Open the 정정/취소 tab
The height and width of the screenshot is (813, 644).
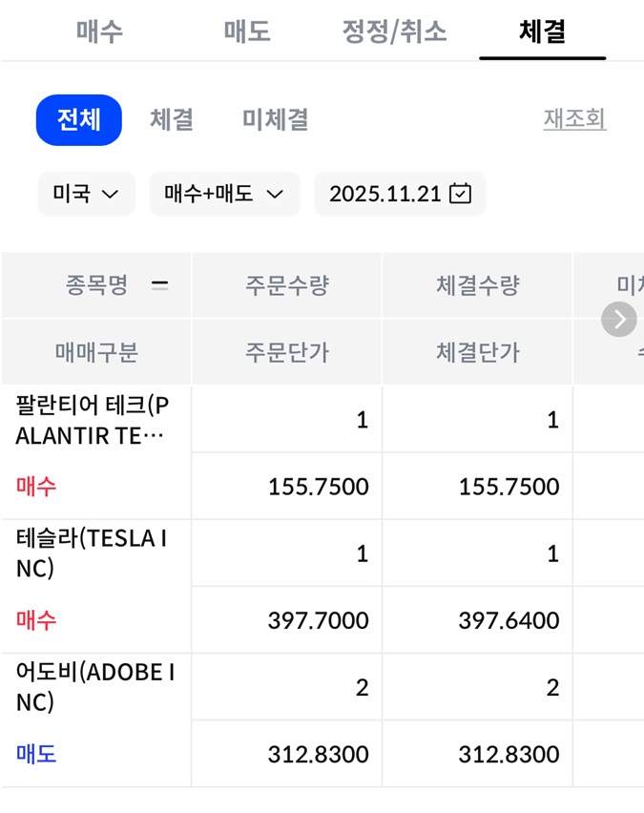tap(394, 31)
